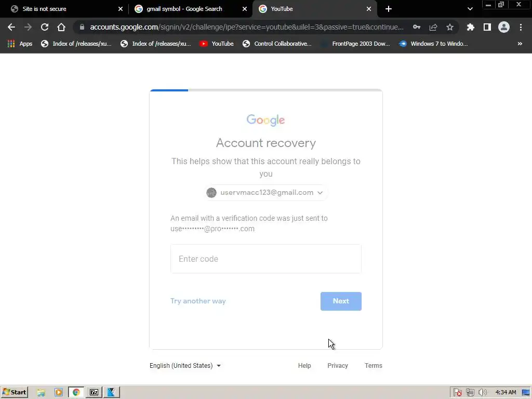Open the English (United States) language dropdown
532x399 pixels.
click(x=185, y=366)
